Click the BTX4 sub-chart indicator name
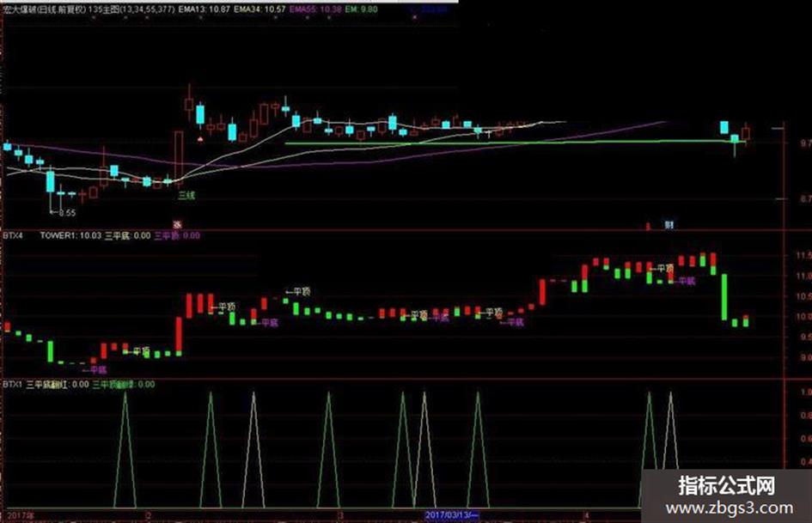The height and width of the screenshot is (523, 812). (x=13, y=235)
